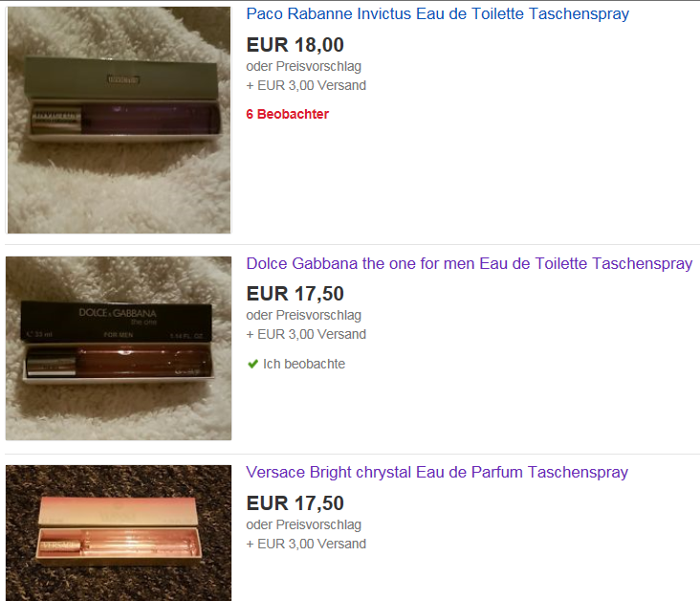Click 'oder Preisvorschlag' under Dolce Gabbana

coord(303,316)
